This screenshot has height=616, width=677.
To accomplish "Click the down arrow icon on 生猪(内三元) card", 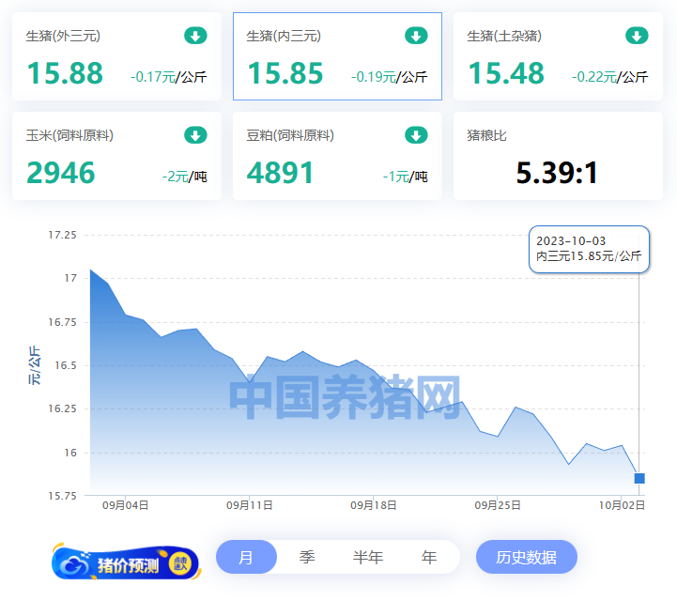I will [x=416, y=36].
